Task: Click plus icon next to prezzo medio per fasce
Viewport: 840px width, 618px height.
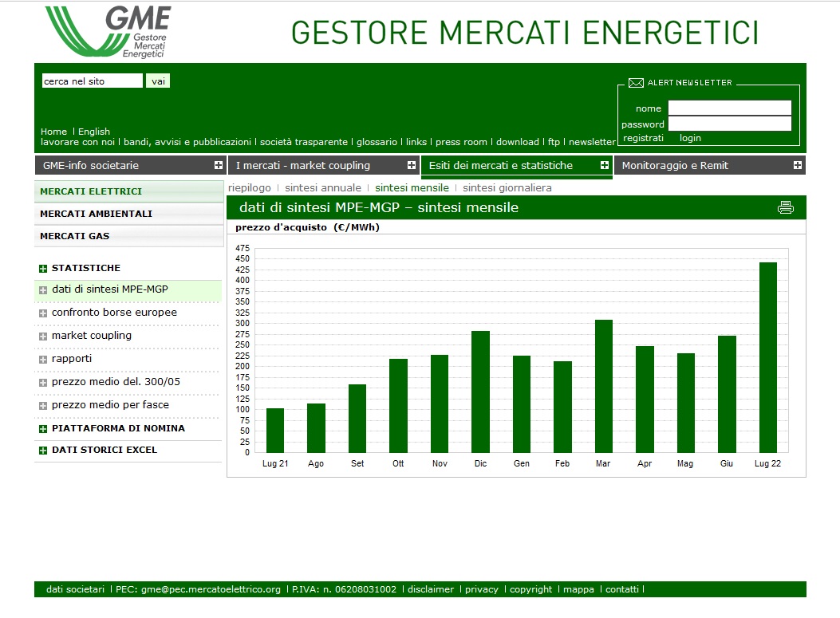Action: 43,405
